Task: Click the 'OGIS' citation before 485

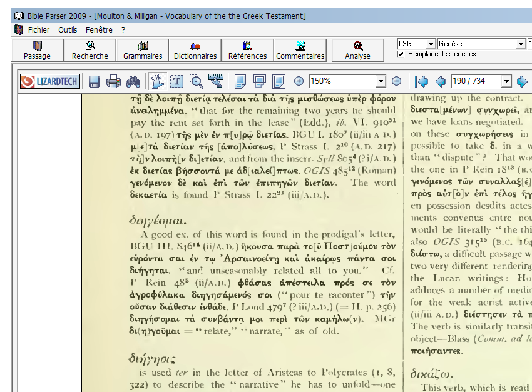Action: click(x=316, y=171)
